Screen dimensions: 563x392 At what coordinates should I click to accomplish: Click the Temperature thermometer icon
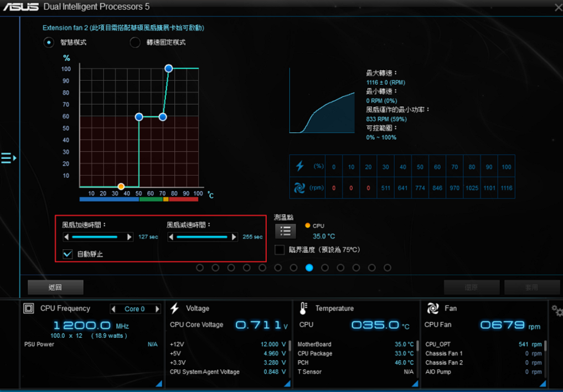[x=303, y=308]
